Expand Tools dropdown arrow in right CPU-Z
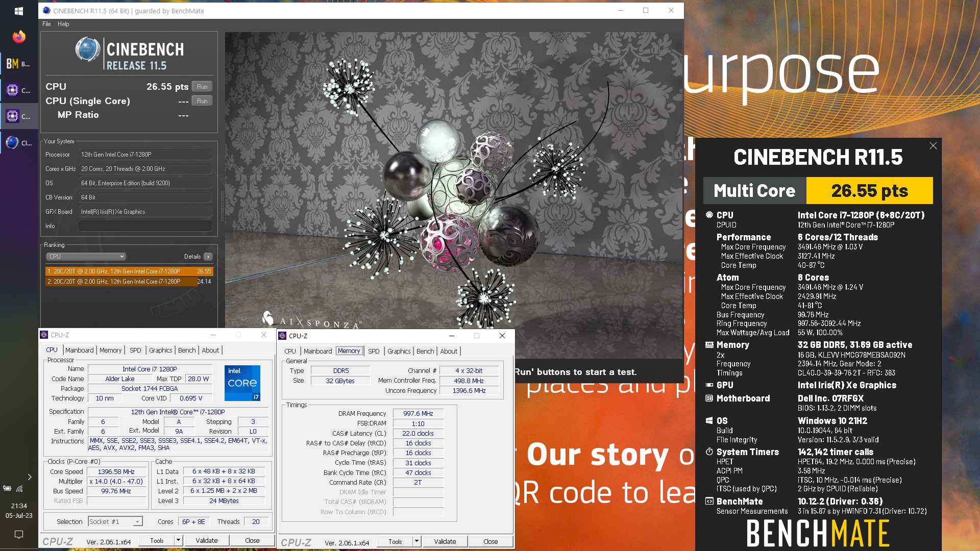The width and height of the screenshot is (980, 551). pyautogui.click(x=416, y=541)
